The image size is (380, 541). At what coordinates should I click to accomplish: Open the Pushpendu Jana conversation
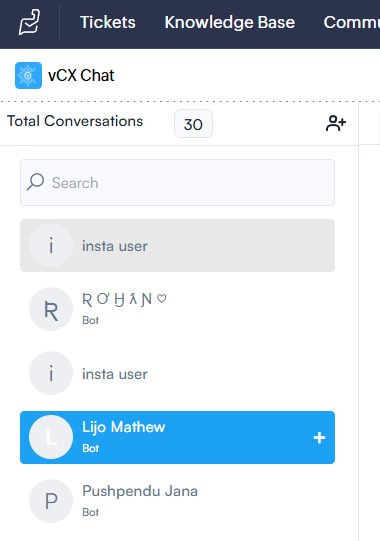point(177,501)
